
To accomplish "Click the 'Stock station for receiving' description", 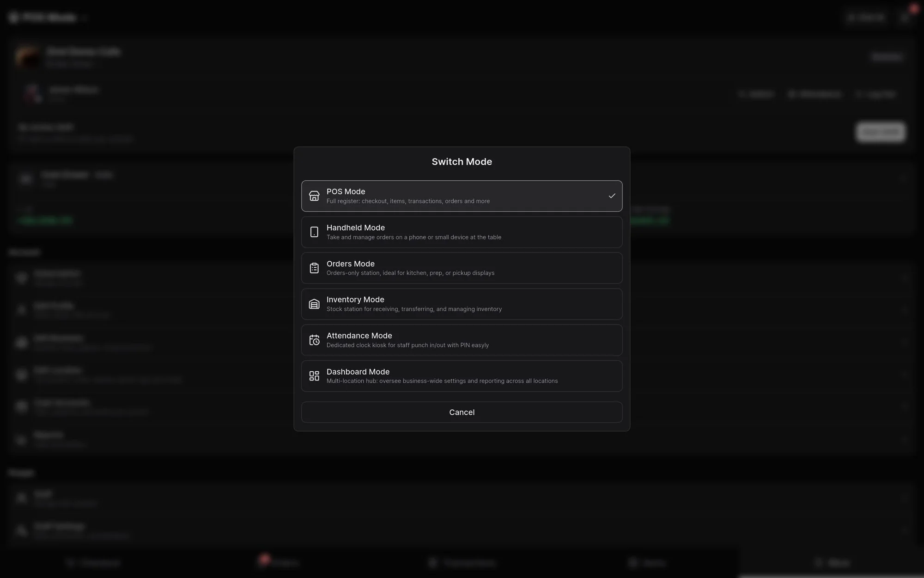I will click(x=414, y=309).
